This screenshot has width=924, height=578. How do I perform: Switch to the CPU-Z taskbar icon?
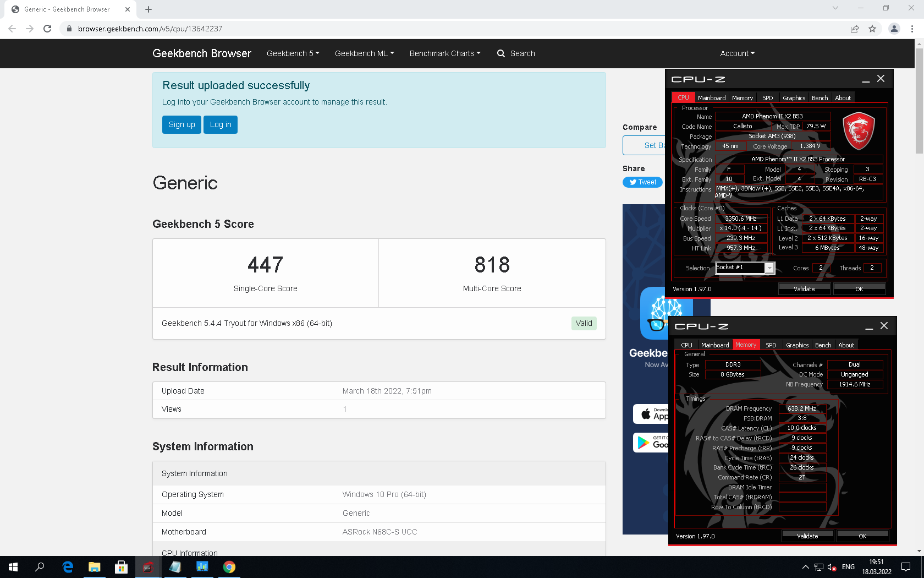tap(148, 567)
